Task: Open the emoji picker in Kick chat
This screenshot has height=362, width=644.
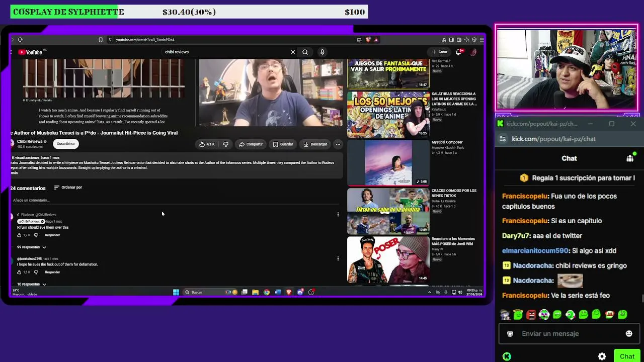Action: (x=629, y=334)
